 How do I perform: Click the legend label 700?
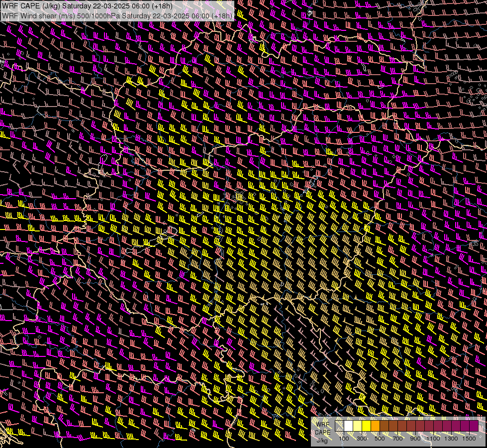[x=397, y=439]
